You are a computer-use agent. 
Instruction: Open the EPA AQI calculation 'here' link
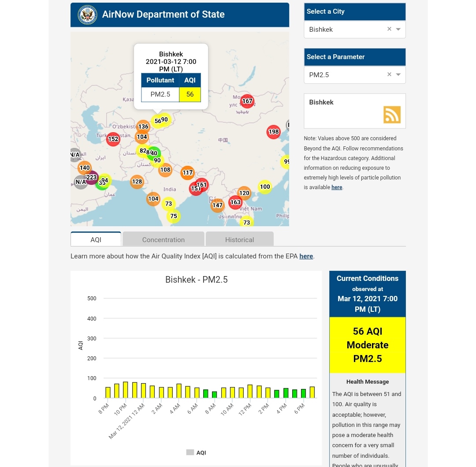tap(306, 256)
